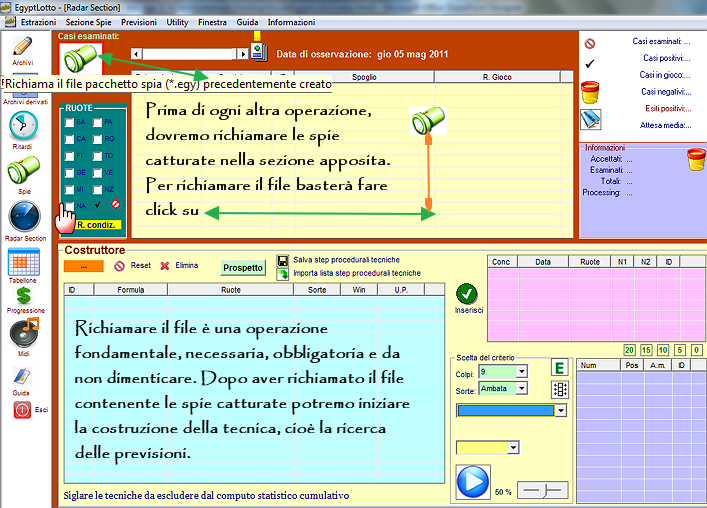The width and height of the screenshot is (707, 508).
Task: Toggle the RO wheel checkbox
Action: tap(97, 139)
